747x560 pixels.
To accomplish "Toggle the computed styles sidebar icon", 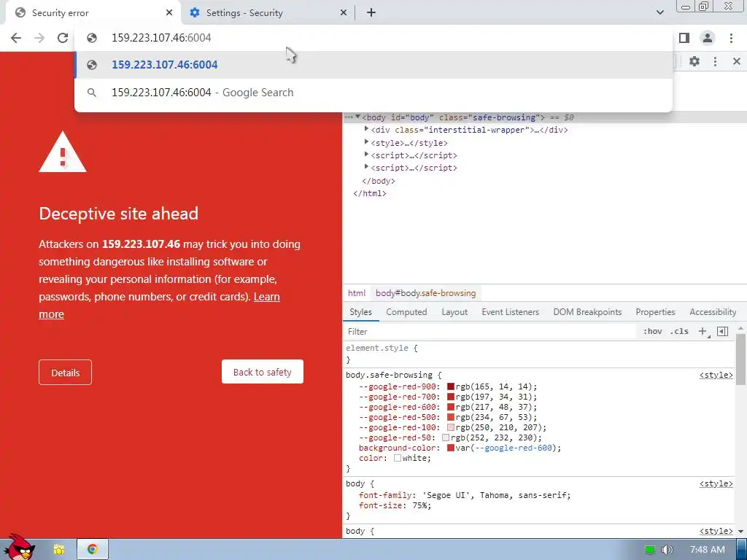I will (x=723, y=332).
